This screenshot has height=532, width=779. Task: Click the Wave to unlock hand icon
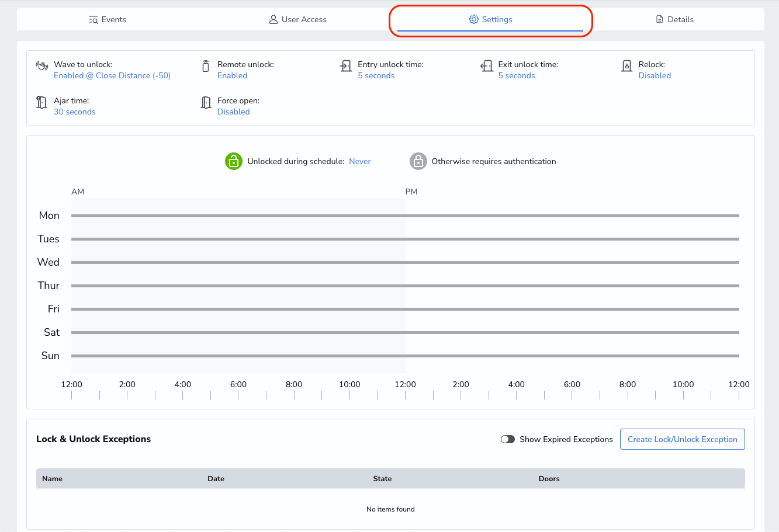point(42,65)
